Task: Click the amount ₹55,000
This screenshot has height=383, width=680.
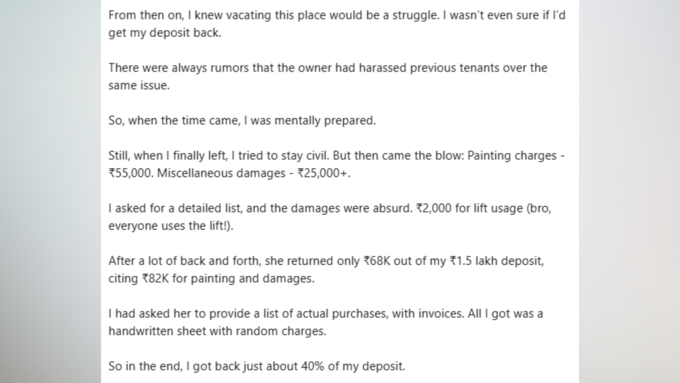Action: [x=131, y=173]
